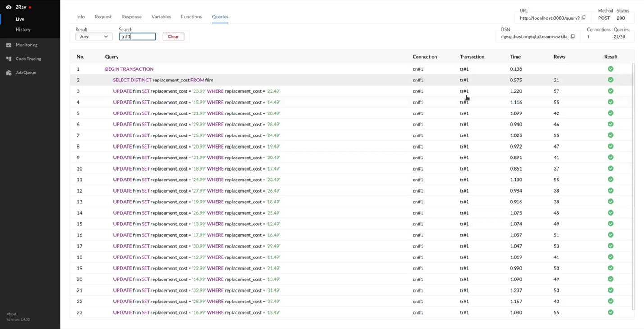The width and height of the screenshot is (644, 329).
Task: Open Code Tracing via its tree icon
Action: pyautogui.click(x=8, y=59)
